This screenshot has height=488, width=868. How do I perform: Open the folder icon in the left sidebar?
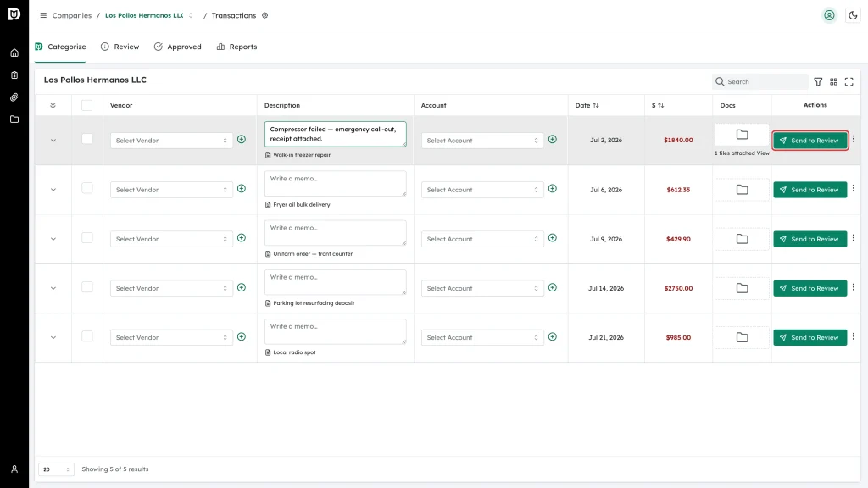tap(14, 119)
